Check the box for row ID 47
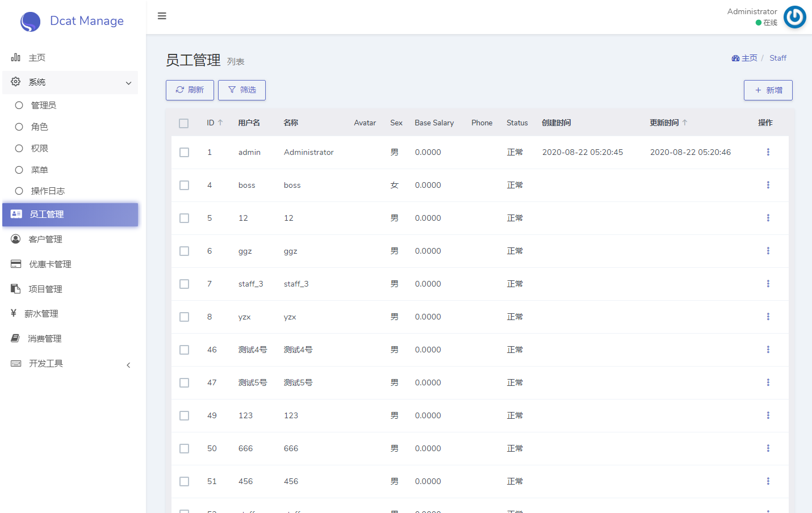812x513 pixels. (184, 382)
